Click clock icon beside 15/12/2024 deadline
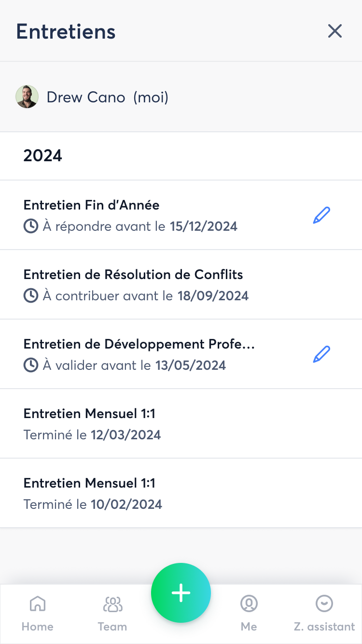Viewport: 362px width, 644px height. [31, 226]
